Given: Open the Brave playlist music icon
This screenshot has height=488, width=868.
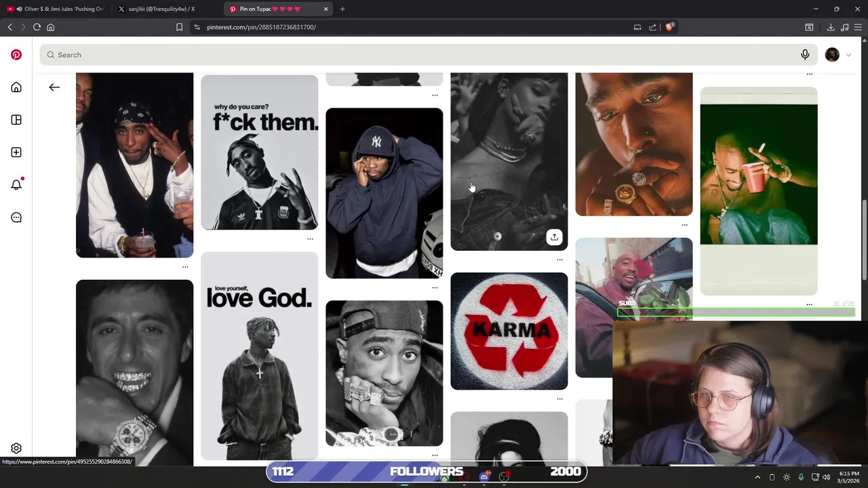Looking at the screenshot, I should coord(844,27).
